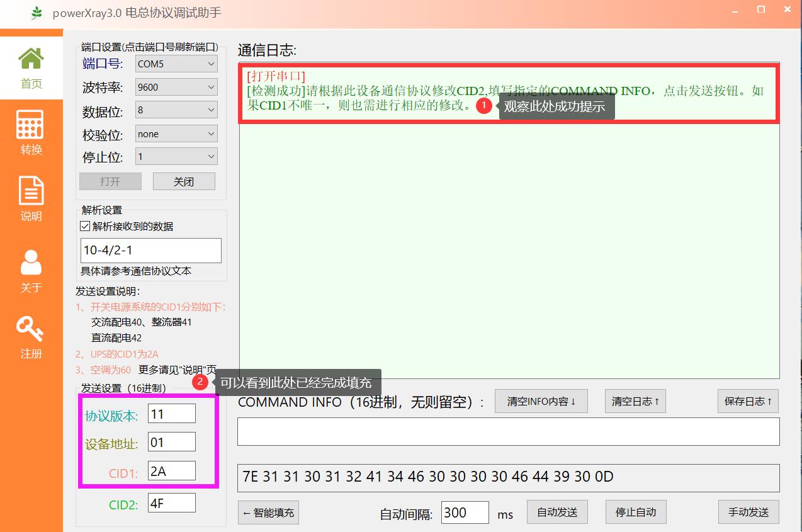Click the 10-4/2-1 parse setting field
The height and width of the screenshot is (532, 802).
pyautogui.click(x=151, y=250)
